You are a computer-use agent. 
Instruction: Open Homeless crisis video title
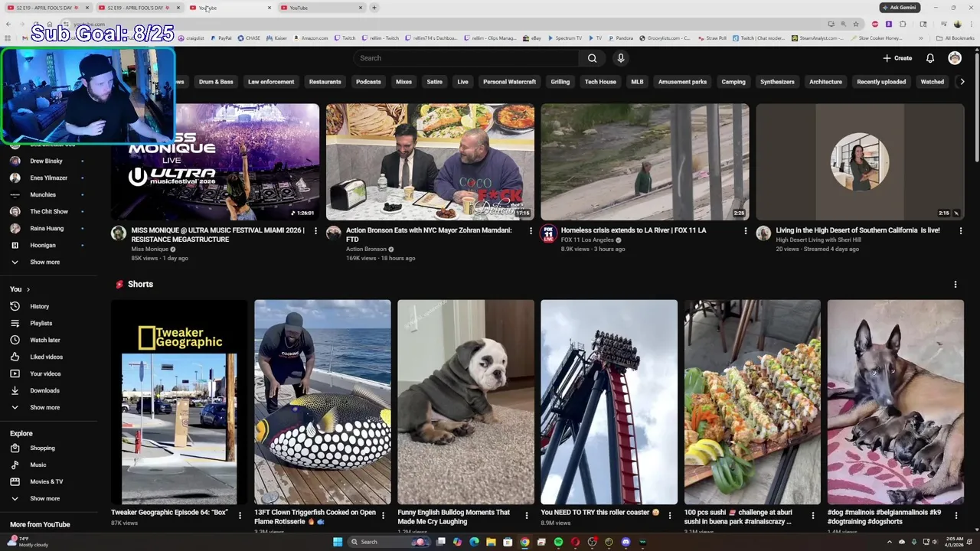click(633, 230)
